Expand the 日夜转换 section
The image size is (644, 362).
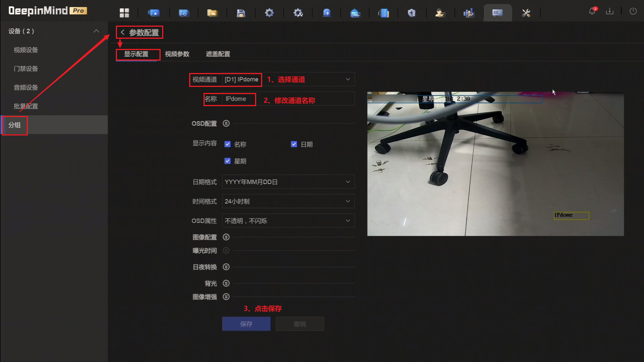pos(226,267)
